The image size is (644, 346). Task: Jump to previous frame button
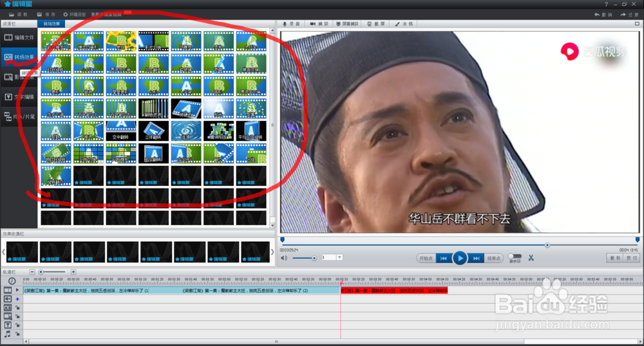point(444,259)
